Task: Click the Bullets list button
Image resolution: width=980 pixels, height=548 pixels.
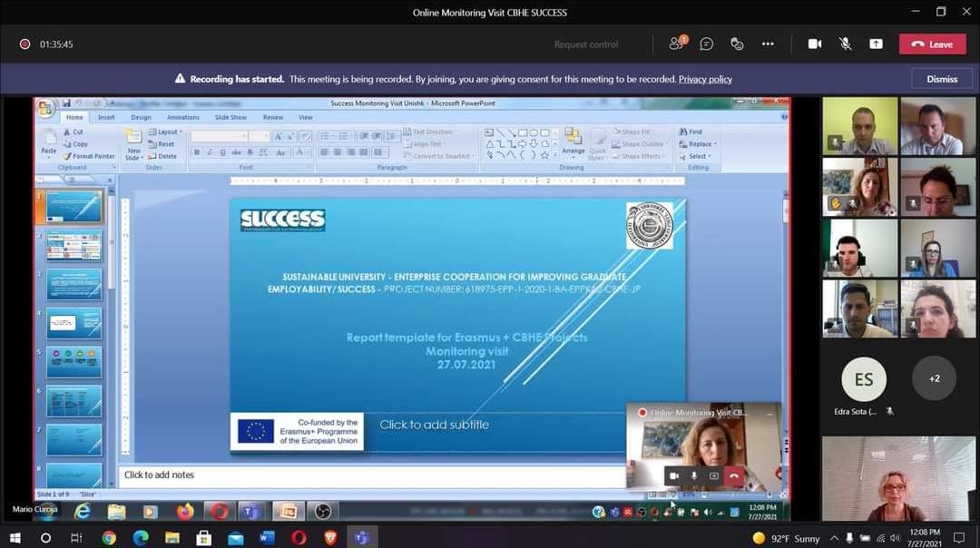Action: pyautogui.click(x=327, y=136)
